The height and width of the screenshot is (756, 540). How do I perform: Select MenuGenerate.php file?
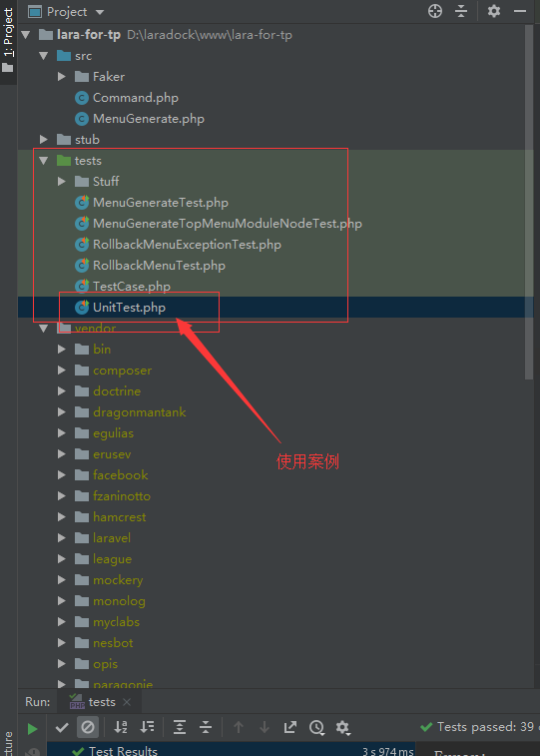pos(149,119)
